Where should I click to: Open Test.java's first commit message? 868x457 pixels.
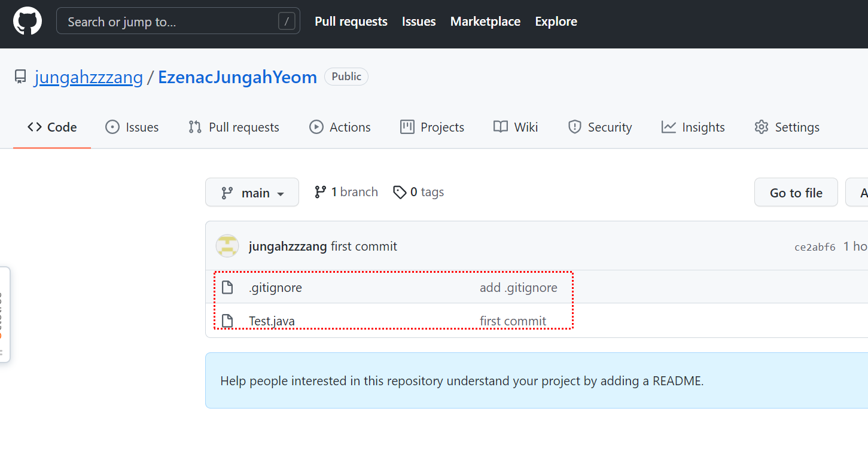(513, 321)
